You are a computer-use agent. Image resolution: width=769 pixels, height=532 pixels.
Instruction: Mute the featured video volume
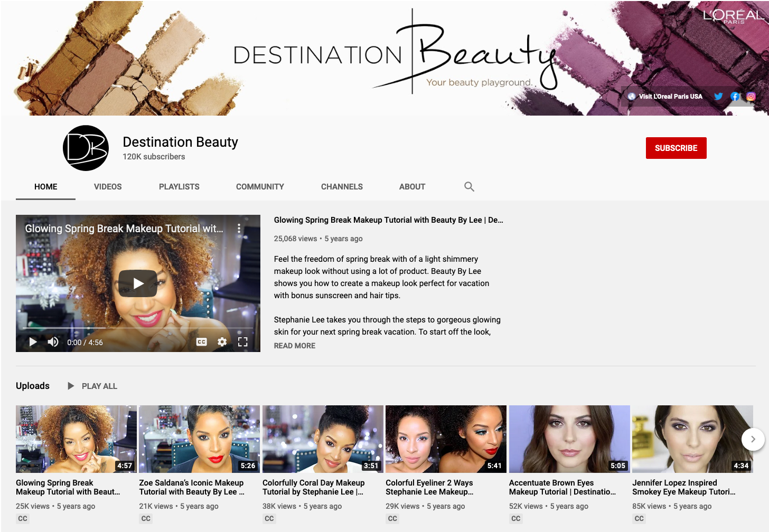(x=53, y=342)
